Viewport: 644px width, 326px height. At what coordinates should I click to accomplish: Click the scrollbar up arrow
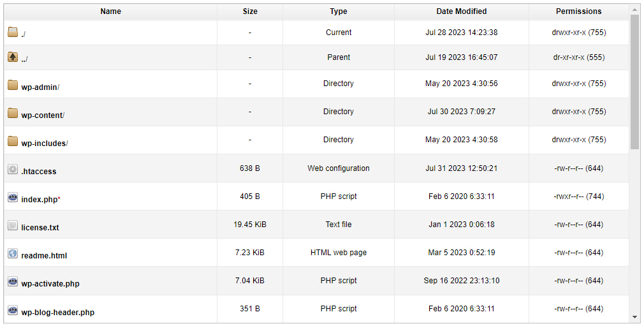(634, 8)
